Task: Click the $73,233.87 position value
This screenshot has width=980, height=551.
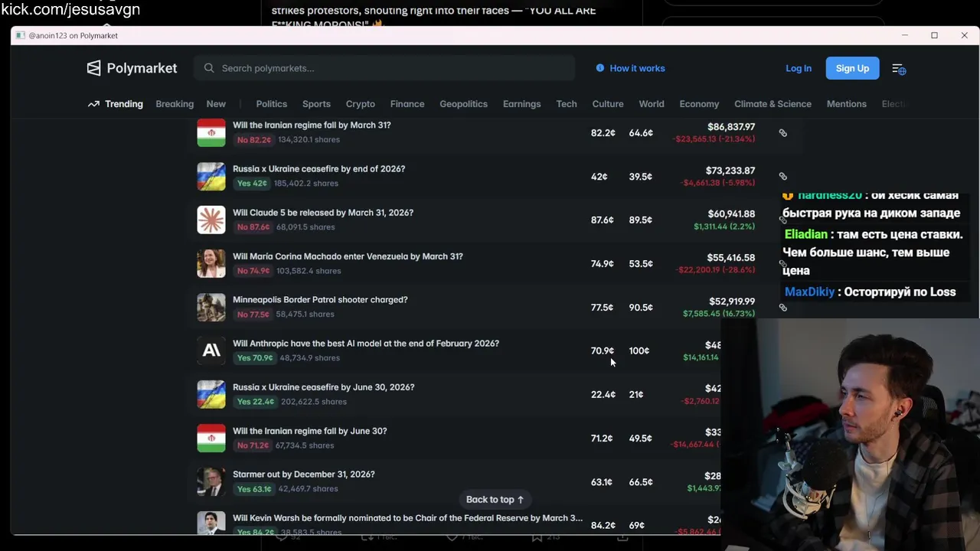Action: click(x=730, y=170)
